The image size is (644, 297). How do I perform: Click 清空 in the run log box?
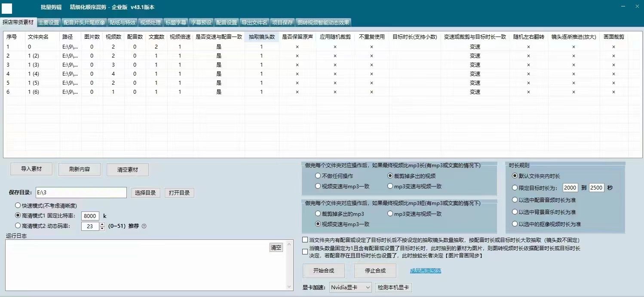(x=276, y=248)
